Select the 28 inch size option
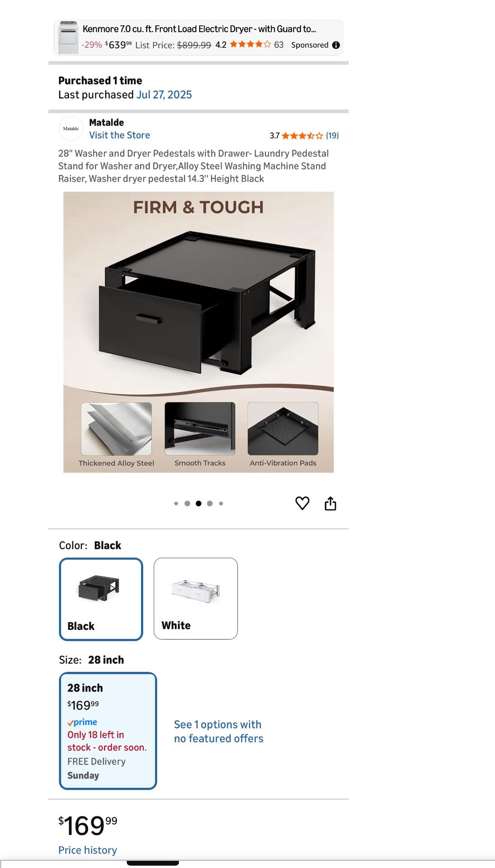495x868 pixels. point(108,731)
